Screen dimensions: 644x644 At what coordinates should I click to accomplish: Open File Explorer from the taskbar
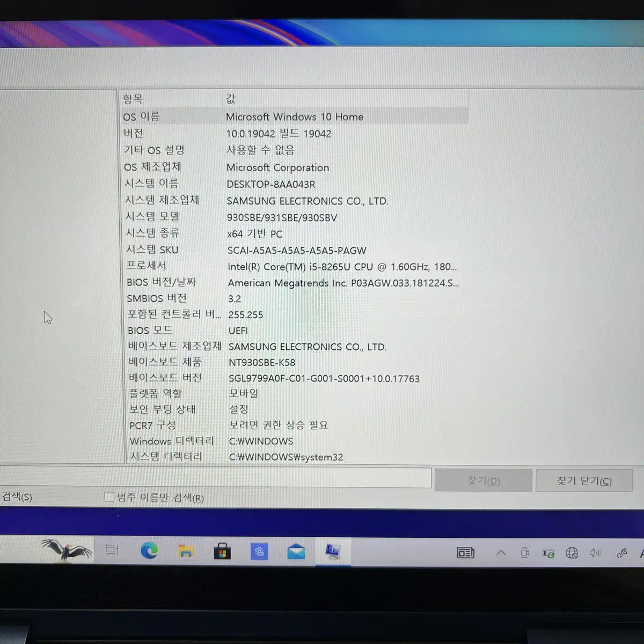tap(186, 551)
